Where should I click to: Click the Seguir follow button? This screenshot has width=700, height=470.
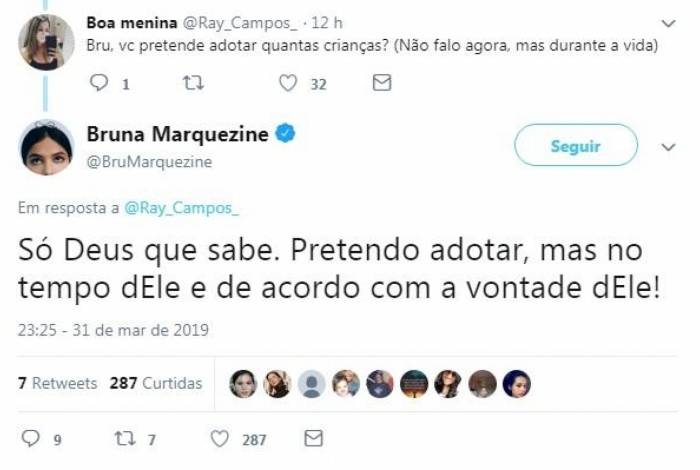(575, 146)
